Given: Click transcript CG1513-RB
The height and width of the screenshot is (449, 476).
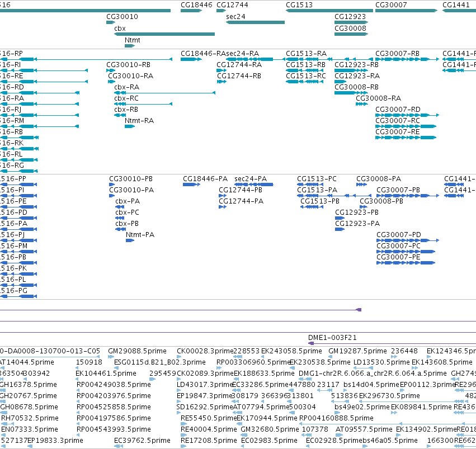Looking at the screenshot, I should [x=306, y=65].
